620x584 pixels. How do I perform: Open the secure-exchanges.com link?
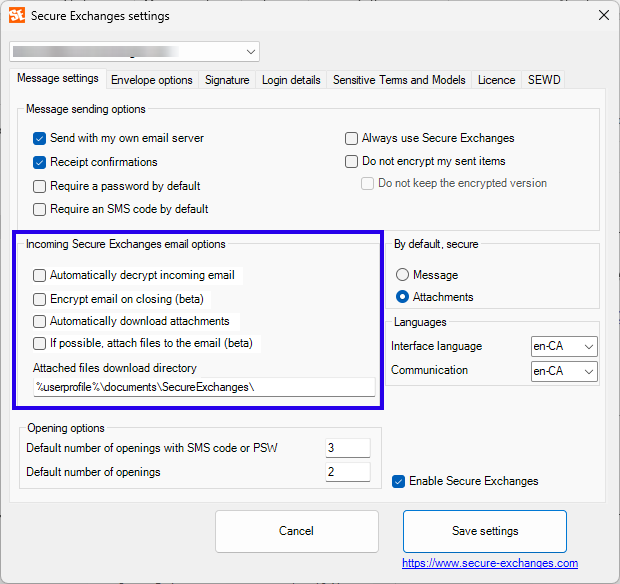tap(490, 563)
